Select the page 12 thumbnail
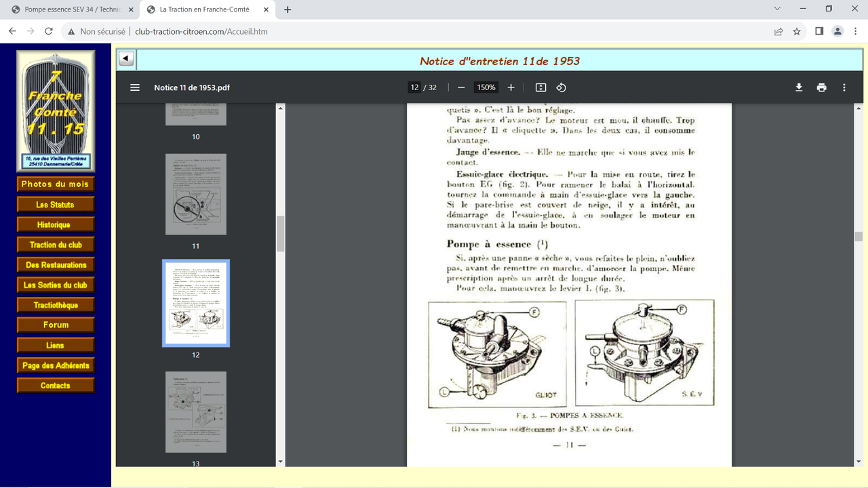 196,303
